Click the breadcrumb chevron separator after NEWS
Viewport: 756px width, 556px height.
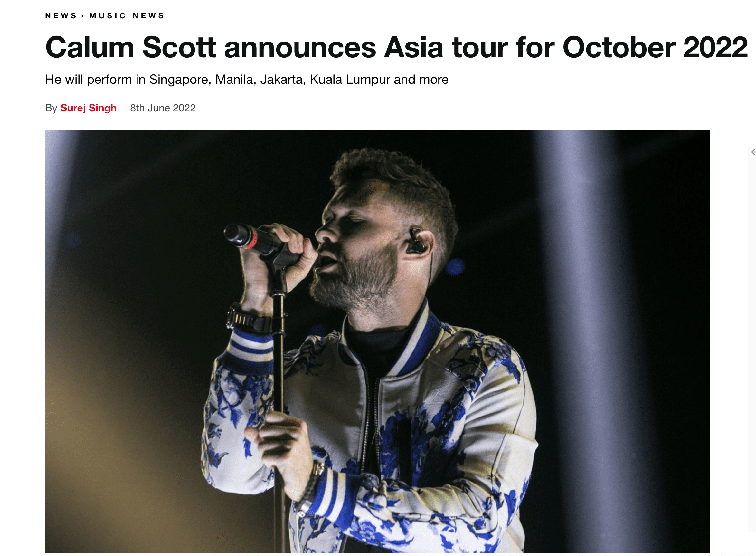coord(82,16)
